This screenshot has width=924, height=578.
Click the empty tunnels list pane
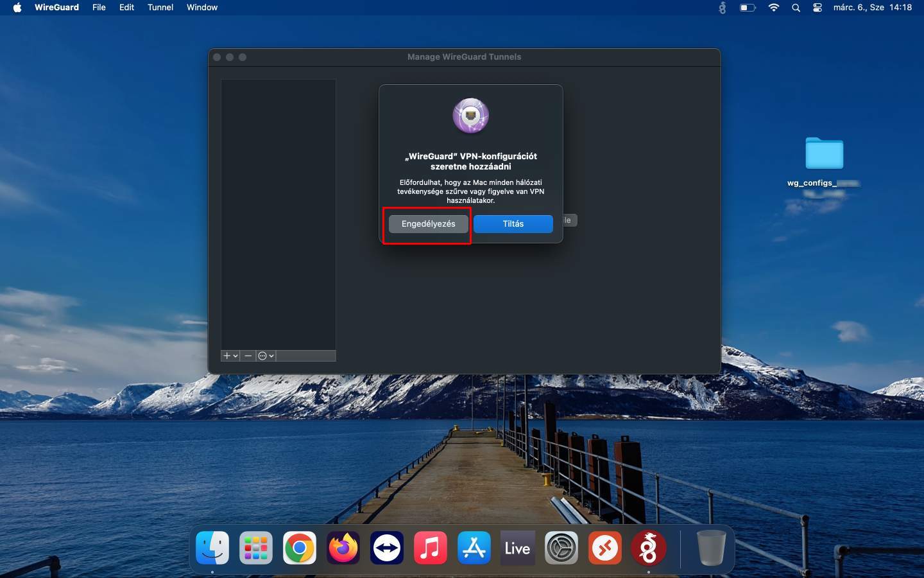[x=278, y=215]
